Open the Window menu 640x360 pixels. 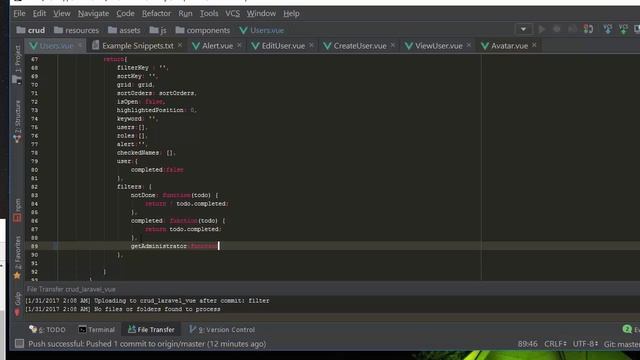(x=261, y=13)
